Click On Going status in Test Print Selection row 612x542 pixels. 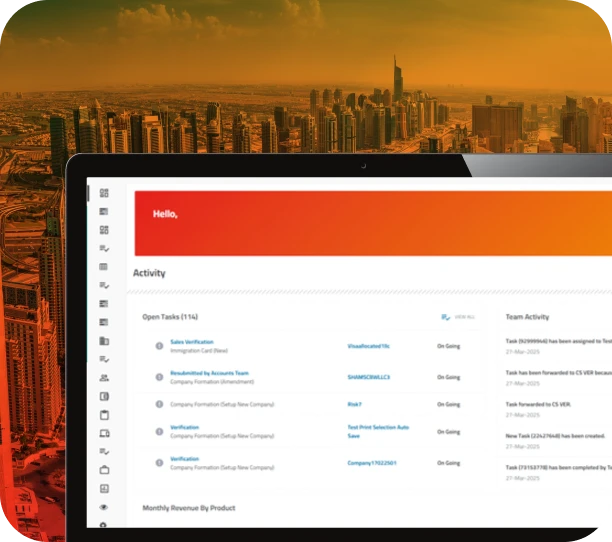pos(448,432)
